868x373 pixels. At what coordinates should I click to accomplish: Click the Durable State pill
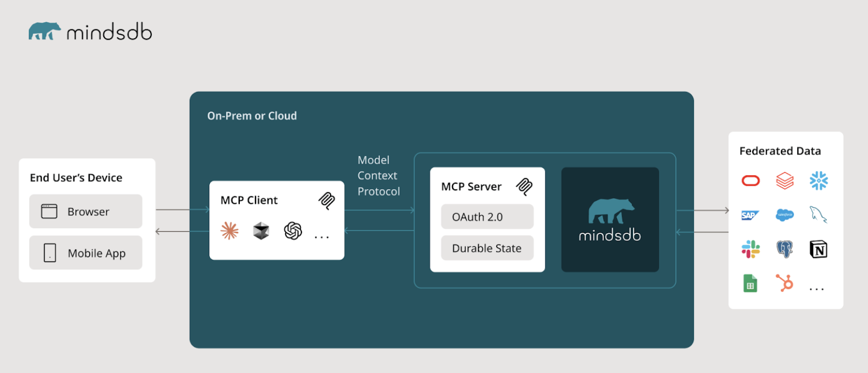point(487,248)
